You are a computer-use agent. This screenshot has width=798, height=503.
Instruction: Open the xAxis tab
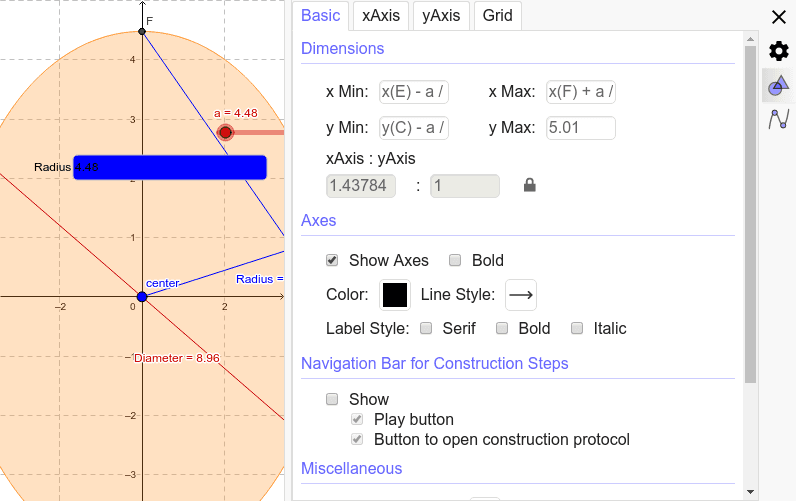click(381, 16)
